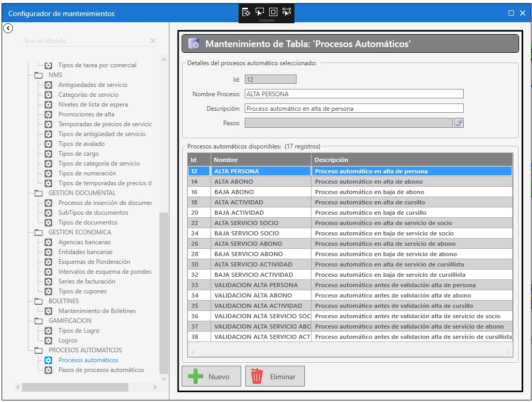Click the gear icon beside Niveles de lista de espera
This screenshot has width=532, height=402.
click(49, 105)
